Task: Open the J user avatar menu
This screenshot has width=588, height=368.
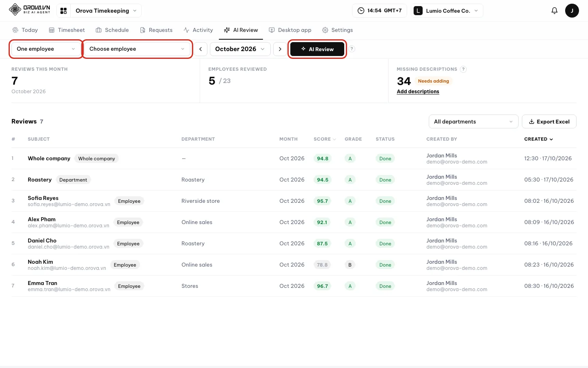Action: click(x=572, y=11)
